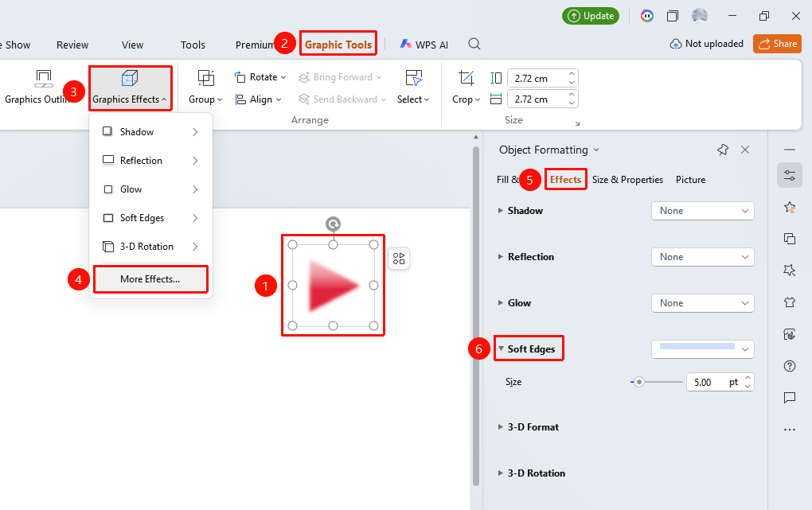Viewport: 812px width, 510px height.
Task: Click the quick layout icon beside the shape
Action: coord(399,259)
